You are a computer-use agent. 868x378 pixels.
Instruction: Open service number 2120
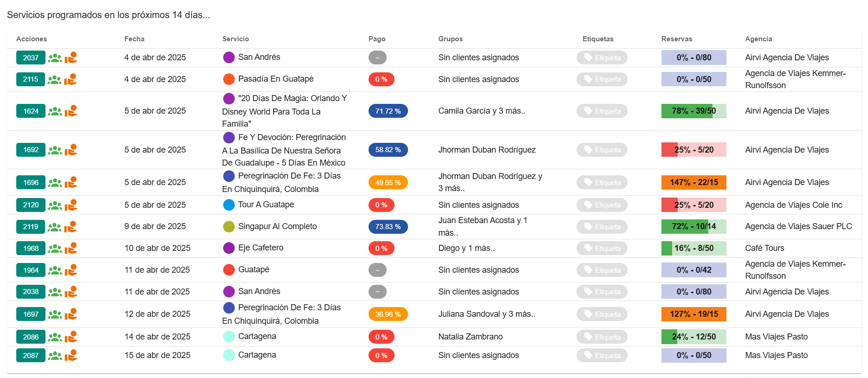pos(31,205)
